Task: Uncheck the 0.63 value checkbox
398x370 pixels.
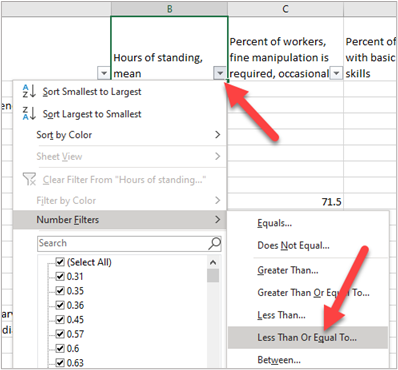Action: pyautogui.click(x=60, y=362)
